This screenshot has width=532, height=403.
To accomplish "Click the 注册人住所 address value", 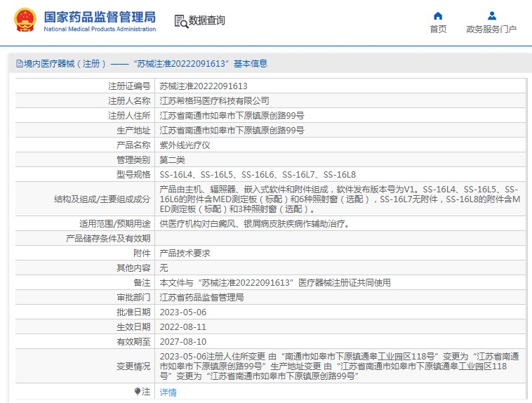I will [x=232, y=116].
